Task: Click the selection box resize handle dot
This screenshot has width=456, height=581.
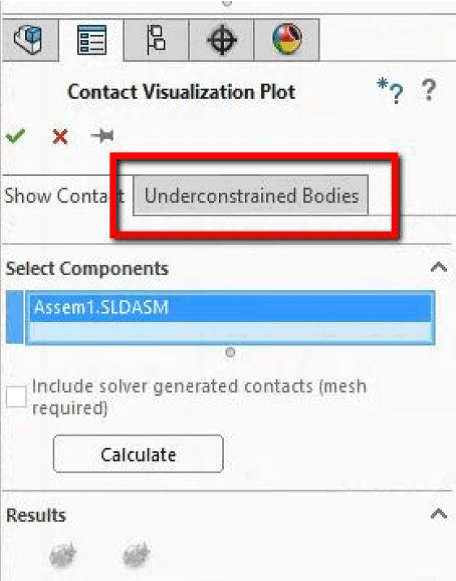Action: point(230,352)
